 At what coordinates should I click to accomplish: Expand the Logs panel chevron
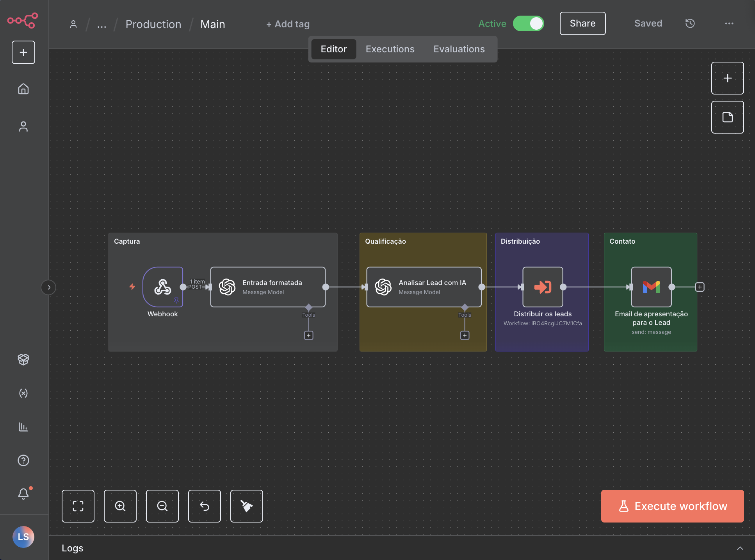coord(740,548)
